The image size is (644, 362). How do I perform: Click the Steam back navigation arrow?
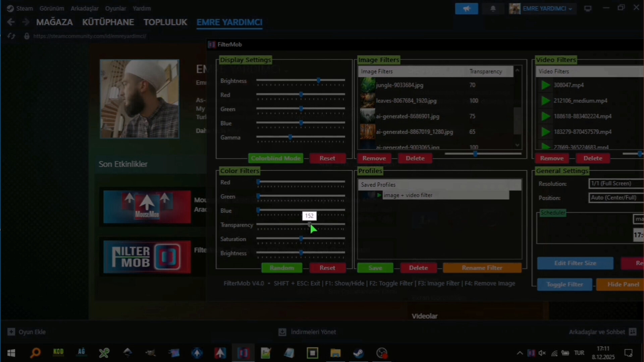point(11,22)
